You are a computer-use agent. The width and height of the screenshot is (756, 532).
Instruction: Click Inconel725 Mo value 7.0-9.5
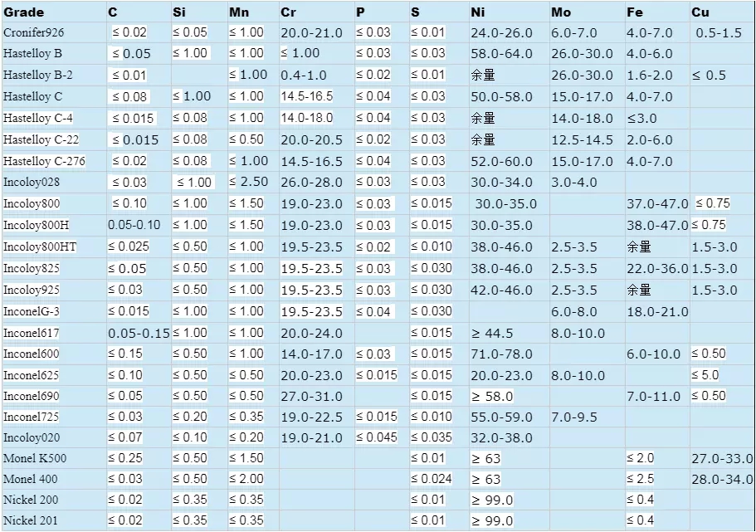574,417
